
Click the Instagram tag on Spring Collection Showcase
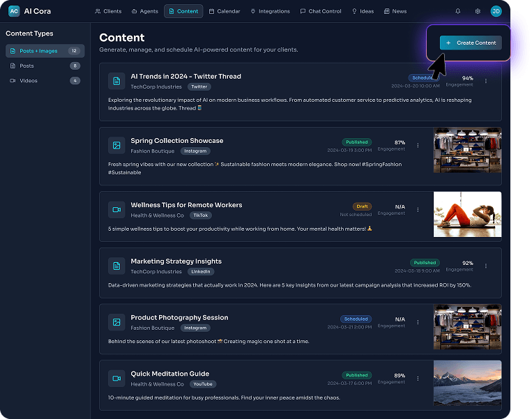click(195, 151)
